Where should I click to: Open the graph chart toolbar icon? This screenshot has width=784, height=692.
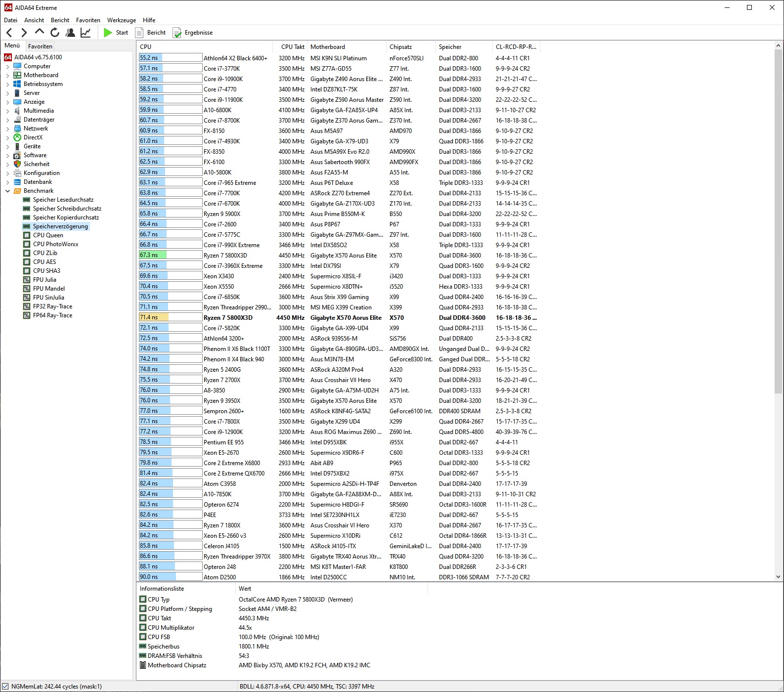(86, 33)
